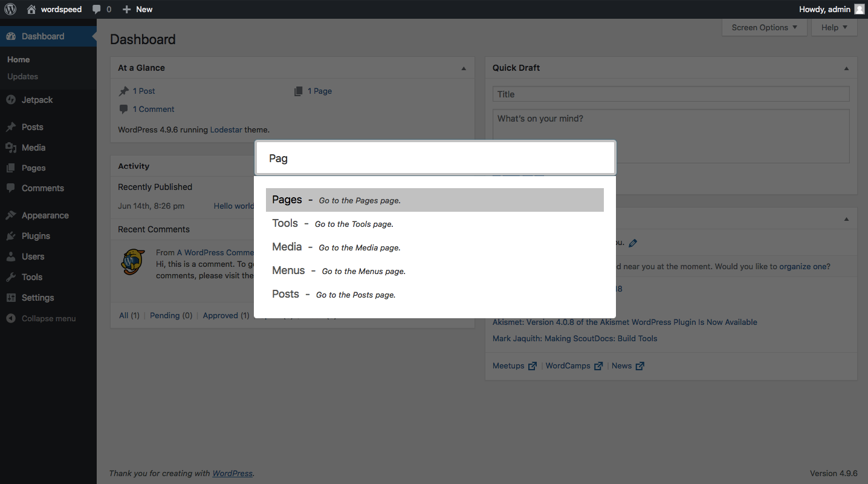Viewport: 868px width, 484px height.
Task: Open Screen Options dropdown
Action: click(765, 27)
